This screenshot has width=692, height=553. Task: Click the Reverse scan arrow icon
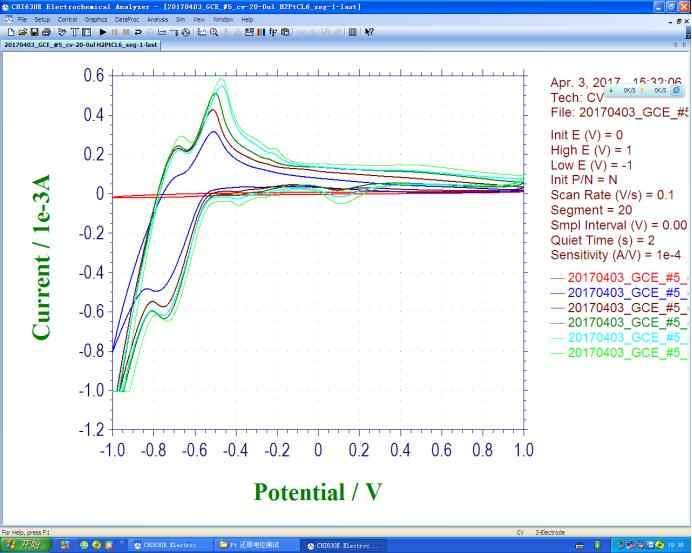138,32
